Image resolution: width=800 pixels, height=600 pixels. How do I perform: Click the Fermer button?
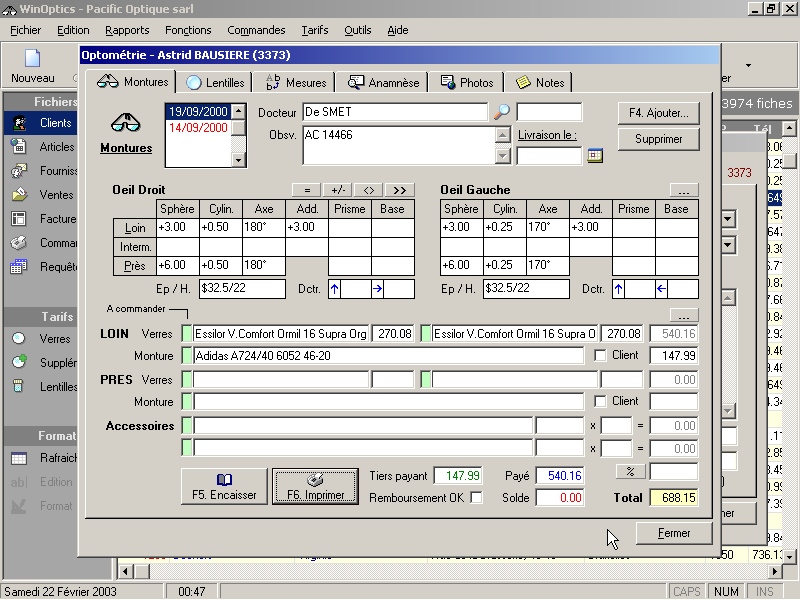[674, 533]
